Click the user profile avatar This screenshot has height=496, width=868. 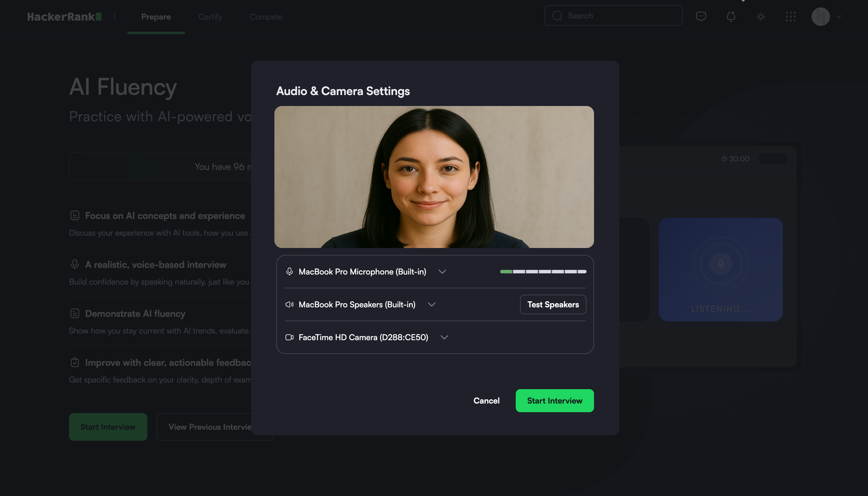tap(820, 16)
